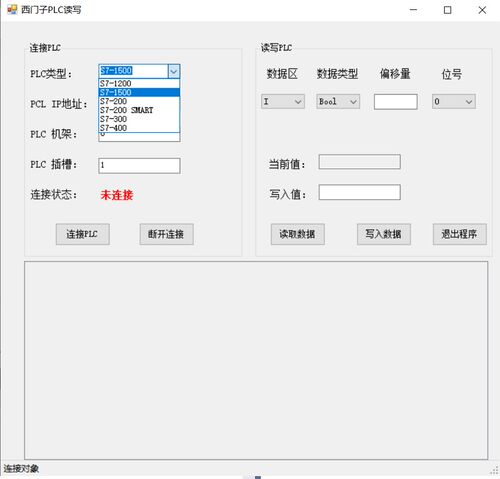
Task: Open the 位号 dropdown showing 0
Action: click(454, 101)
